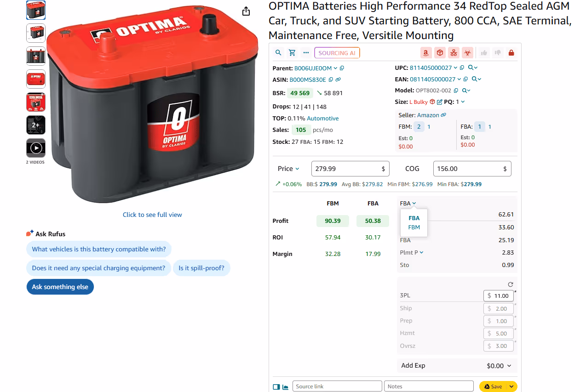This screenshot has height=392, width=580.
Task: Click the thumbs up like icon
Action: 484,53
